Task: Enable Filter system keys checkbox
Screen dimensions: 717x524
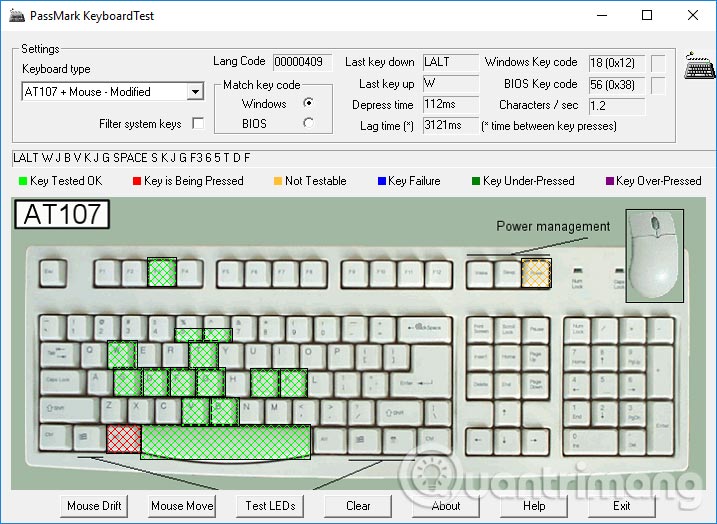Action: coord(198,123)
